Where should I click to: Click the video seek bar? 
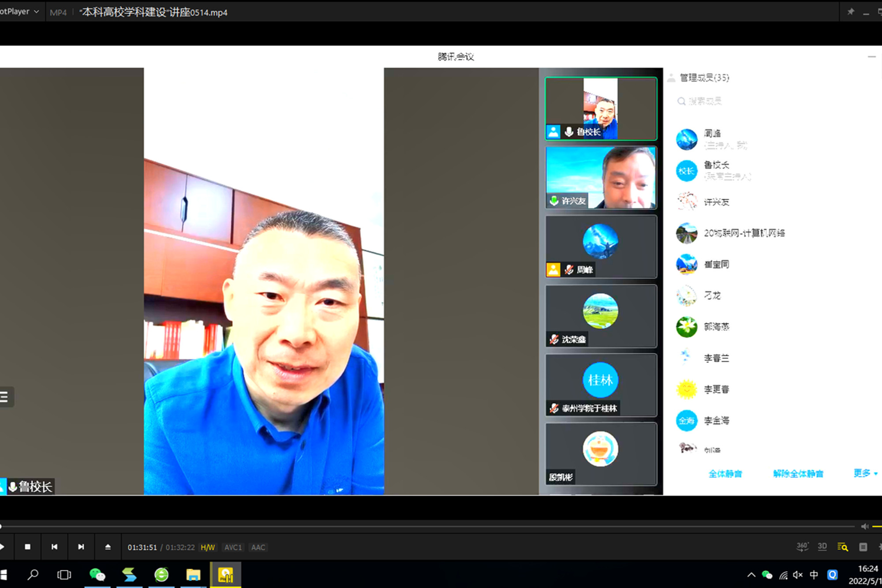(x=428, y=526)
